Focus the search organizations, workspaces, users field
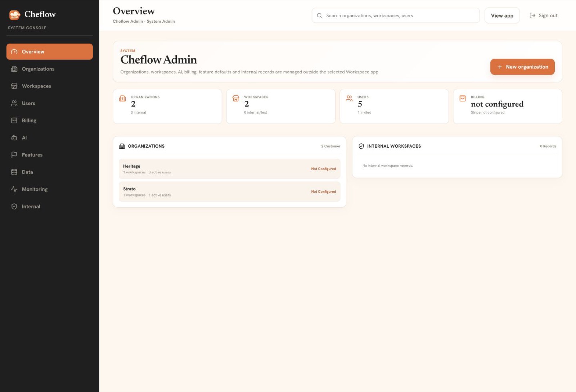This screenshot has height=392, width=576. pos(396,15)
